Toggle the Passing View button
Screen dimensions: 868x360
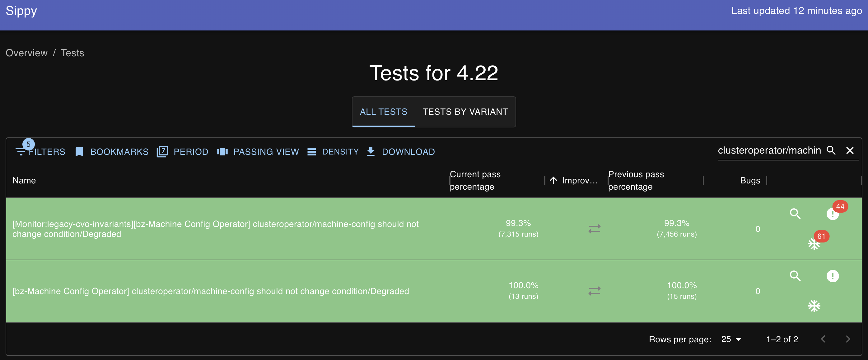point(258,152)
